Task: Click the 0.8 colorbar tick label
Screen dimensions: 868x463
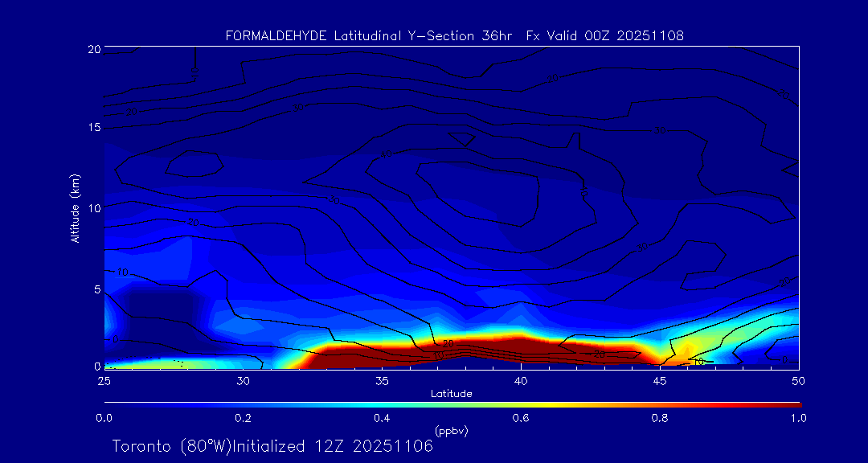Action: 660,418
